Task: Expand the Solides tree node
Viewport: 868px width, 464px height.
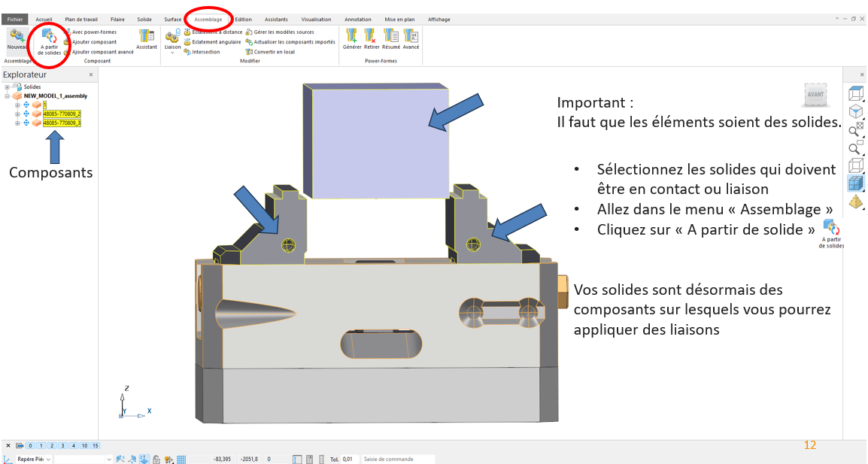Action: click(8, 87)
